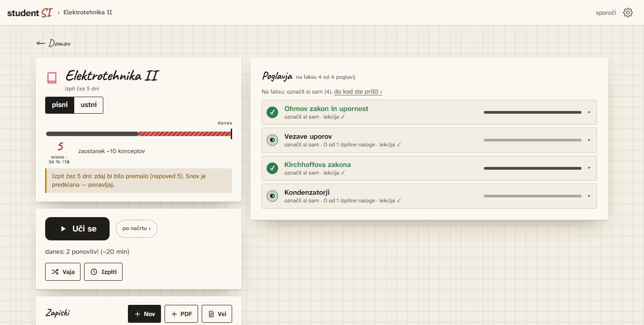Click the 'Izpit čez 5 dni' warning note
Viewport: 644px width, 325px height.
click(x=139, y=180)
